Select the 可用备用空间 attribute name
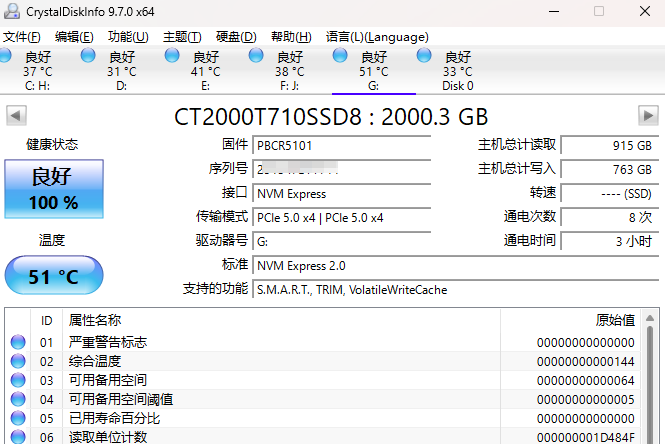This screenshot has height=444, width=665. pos(108,380)
